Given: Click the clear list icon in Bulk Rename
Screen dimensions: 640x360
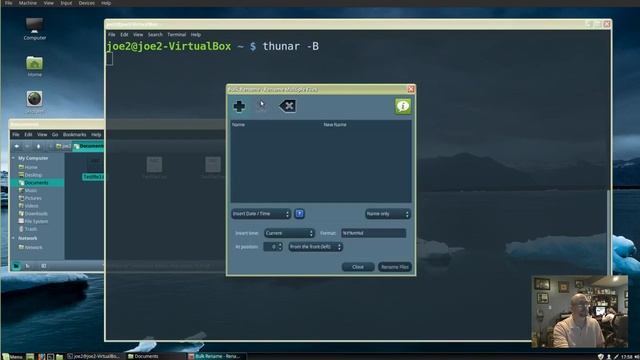Looking at the screenshot, I should tap(288, 106).
